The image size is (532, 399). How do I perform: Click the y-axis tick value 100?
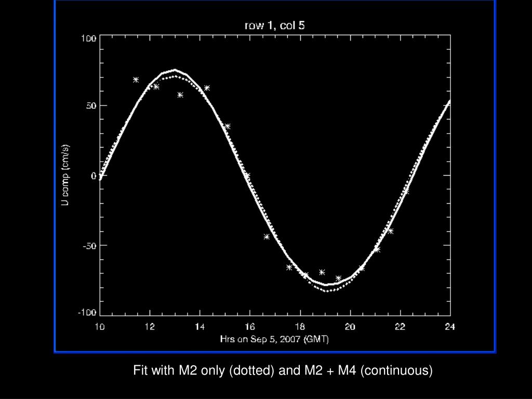pos(88,38)
